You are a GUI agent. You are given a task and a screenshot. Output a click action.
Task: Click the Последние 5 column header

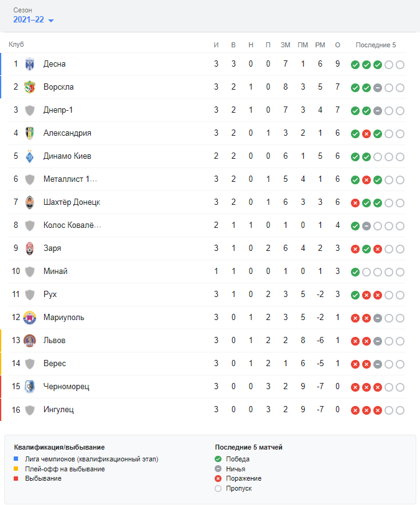(x=375, y=45)
